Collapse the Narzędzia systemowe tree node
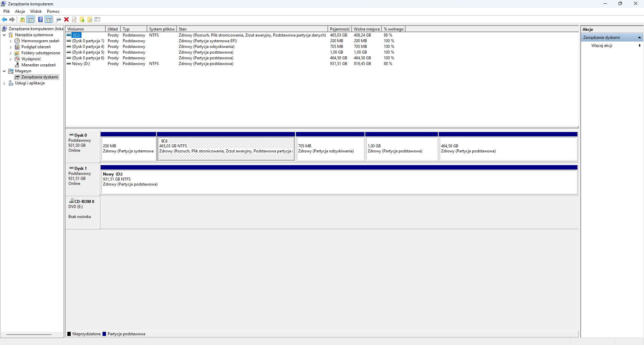 (x=4, y=35)
